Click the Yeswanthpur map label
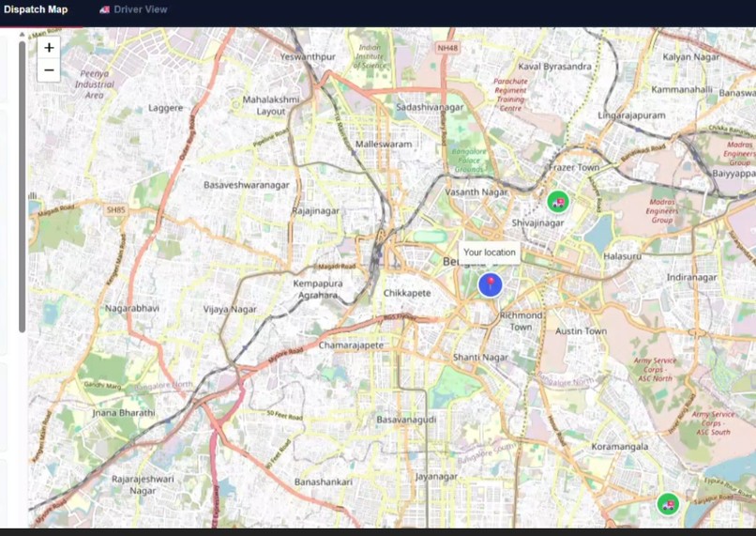 pyautogui.click(x=308, y=57)
